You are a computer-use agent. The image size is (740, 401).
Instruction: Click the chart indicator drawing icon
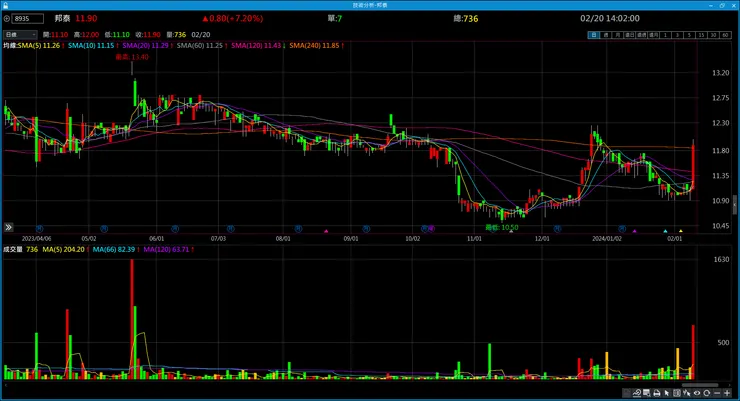tap(637, 393)
